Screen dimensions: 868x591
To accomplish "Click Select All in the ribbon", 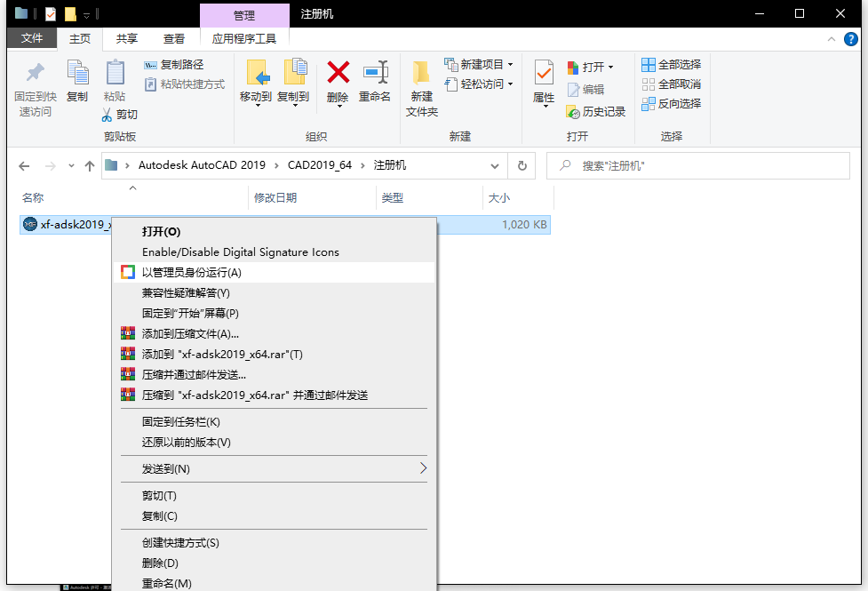I will pyautogui.click(x=672, y=64).
